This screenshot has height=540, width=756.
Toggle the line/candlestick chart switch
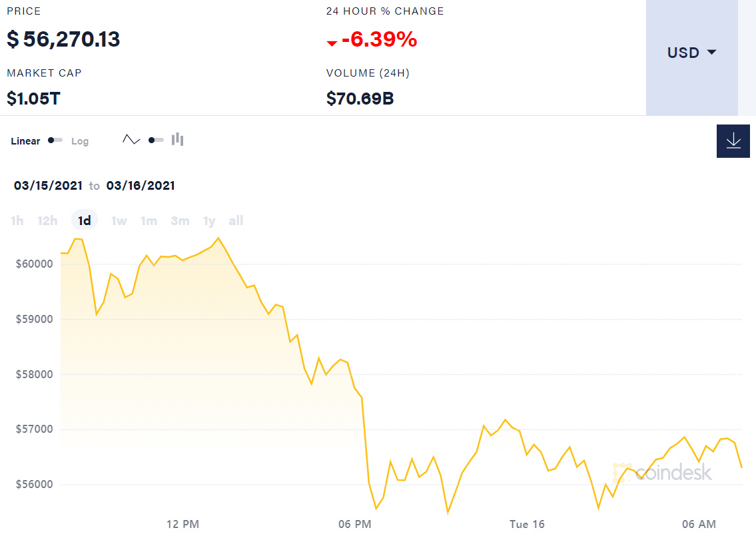click(x=156, y=140)
